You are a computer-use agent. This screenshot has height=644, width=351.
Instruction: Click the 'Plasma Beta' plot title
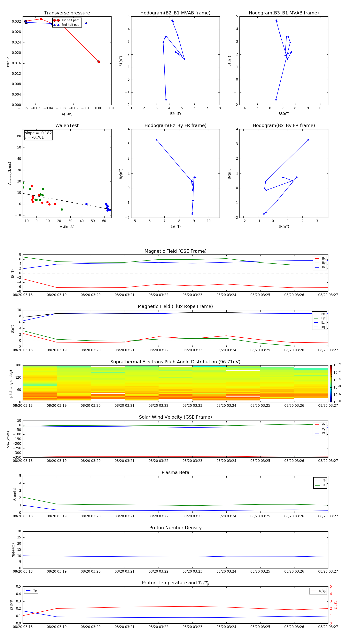[175, 472]
